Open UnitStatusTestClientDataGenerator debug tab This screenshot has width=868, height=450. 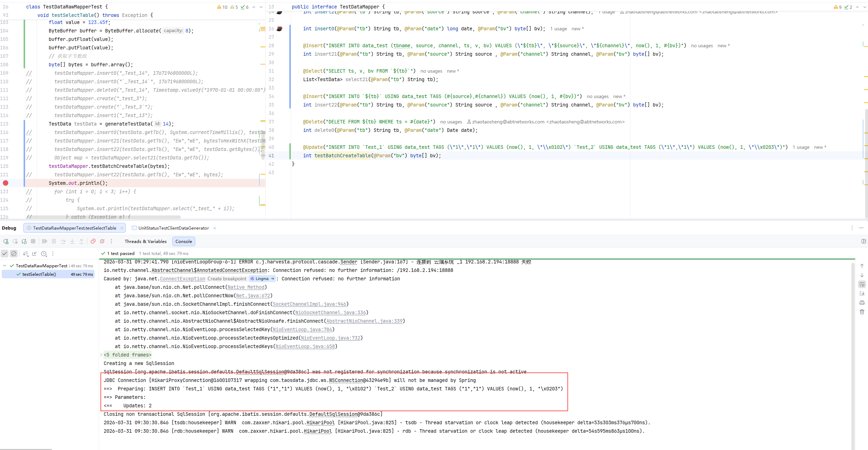(173, 228)
